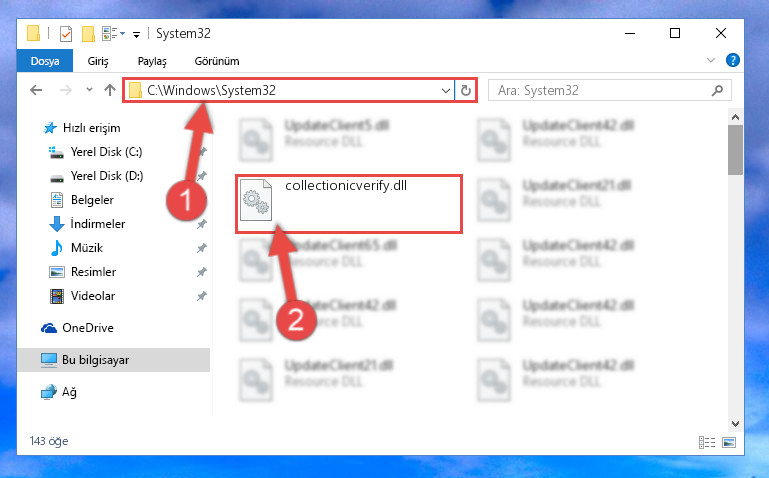Open the Paylaş ribbon tab

pos(152,61)
